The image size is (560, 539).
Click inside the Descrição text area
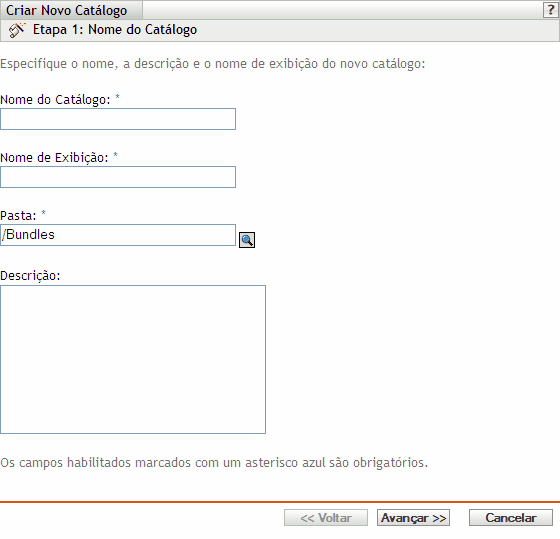[x=133, y=359]
